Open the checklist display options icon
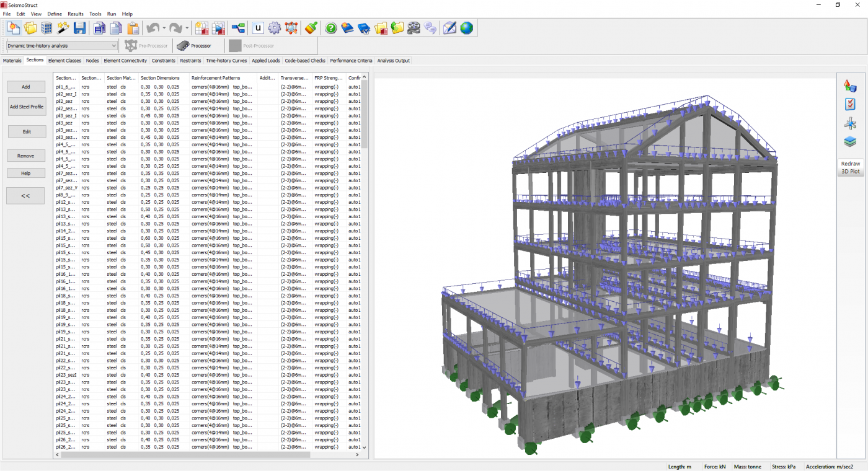This screenshot has height=471, width=868. (850, 104)
